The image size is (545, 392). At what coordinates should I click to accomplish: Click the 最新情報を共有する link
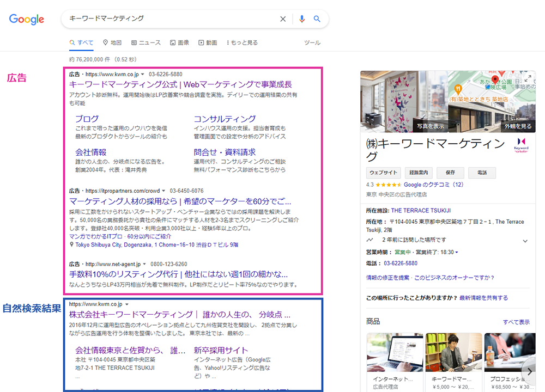pyautogui.click(x=483, y=298)
